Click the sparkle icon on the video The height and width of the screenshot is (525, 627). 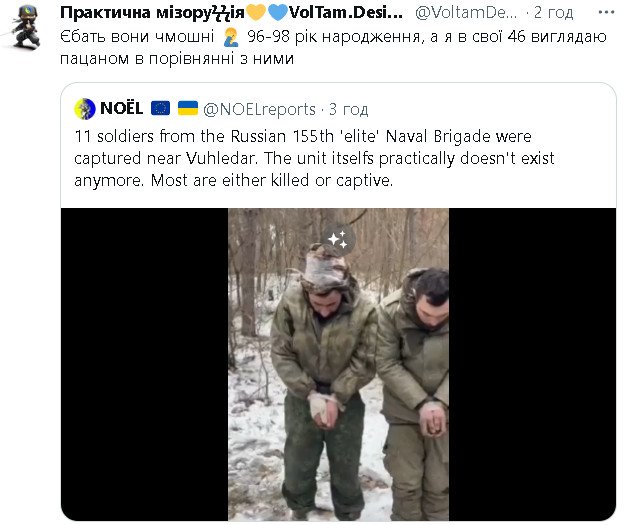338,239
